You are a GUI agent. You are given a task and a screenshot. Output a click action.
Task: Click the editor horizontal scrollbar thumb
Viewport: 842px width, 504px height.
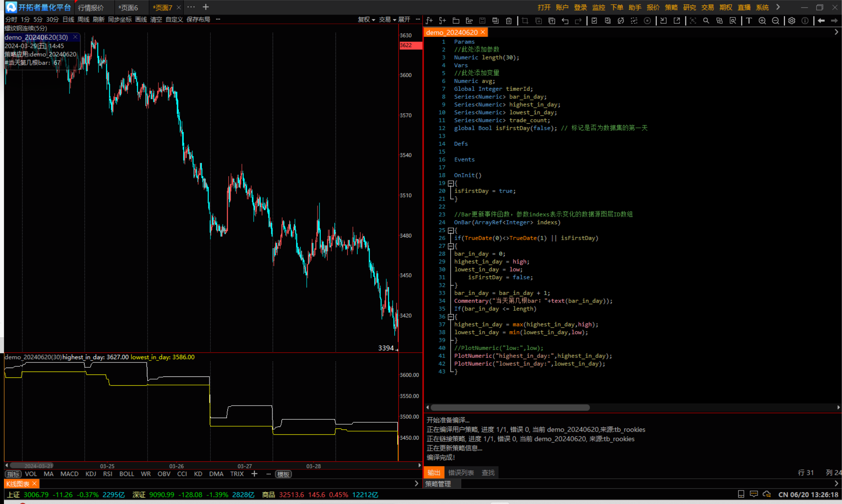pyautogui.click(x=510, y=408)
